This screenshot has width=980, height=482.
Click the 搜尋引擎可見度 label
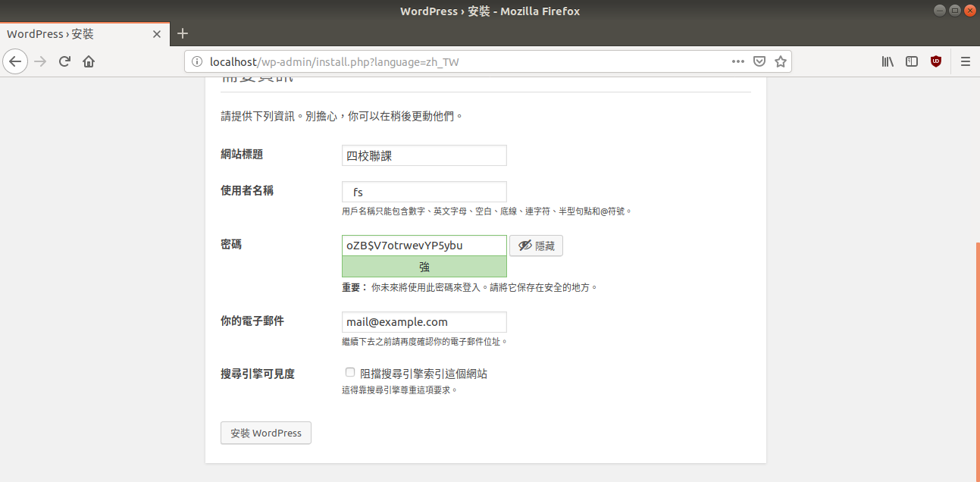(x=258, y=374)
